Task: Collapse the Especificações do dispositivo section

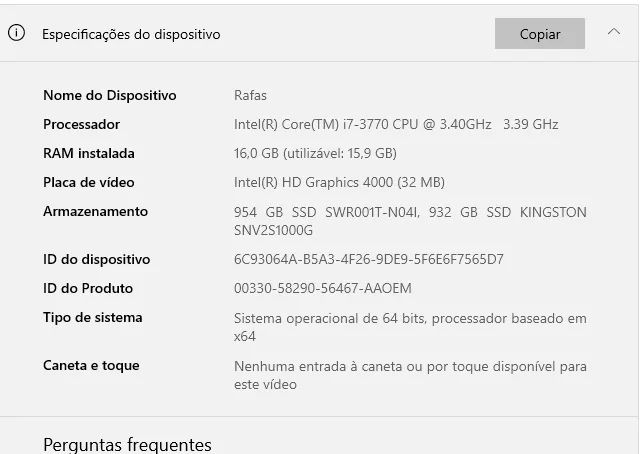Action: pyautogui.click(x=614, y=33)
